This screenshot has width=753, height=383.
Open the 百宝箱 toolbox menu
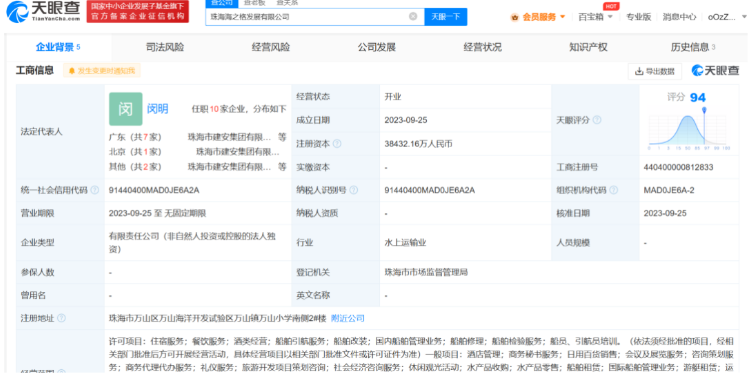pyautogui.click(x=591, y=17)
